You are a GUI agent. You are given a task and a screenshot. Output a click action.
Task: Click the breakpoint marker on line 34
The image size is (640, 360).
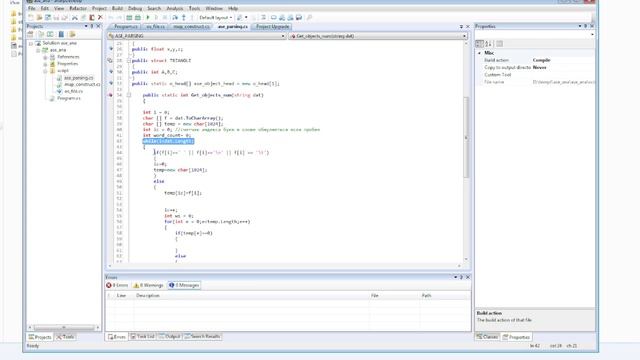coord(110,95)
